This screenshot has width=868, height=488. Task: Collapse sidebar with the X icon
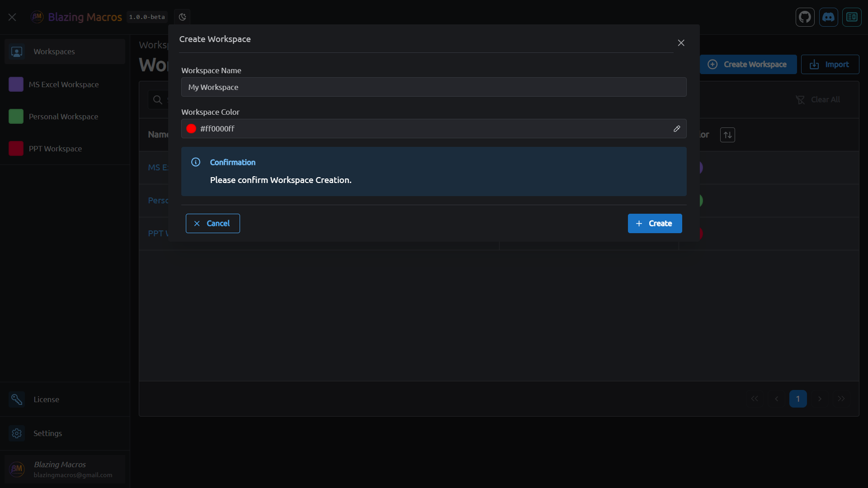click(12, 17)
